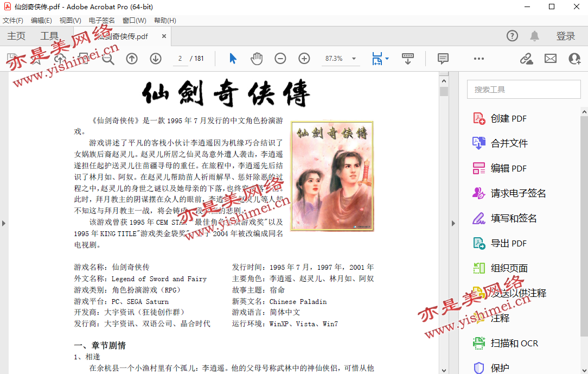Open the 视图(V) menu
This screenshot has height=374, width=588.
tap(70, 20)
